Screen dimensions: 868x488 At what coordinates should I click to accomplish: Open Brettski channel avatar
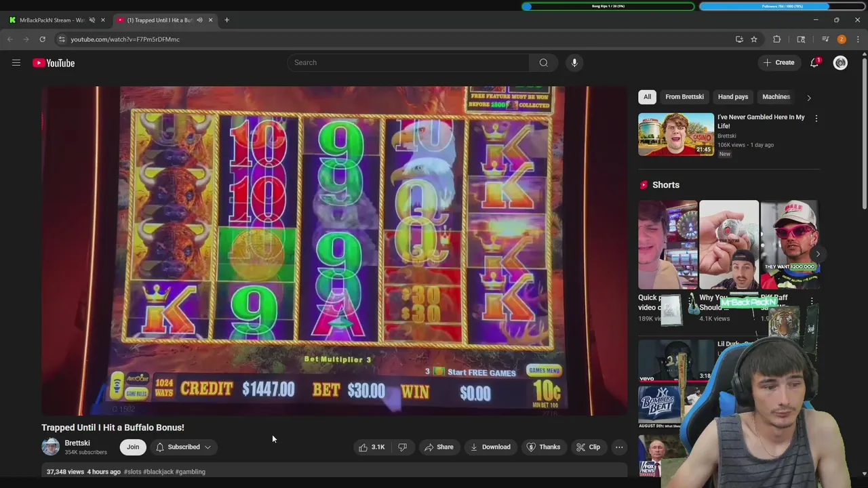51,447
